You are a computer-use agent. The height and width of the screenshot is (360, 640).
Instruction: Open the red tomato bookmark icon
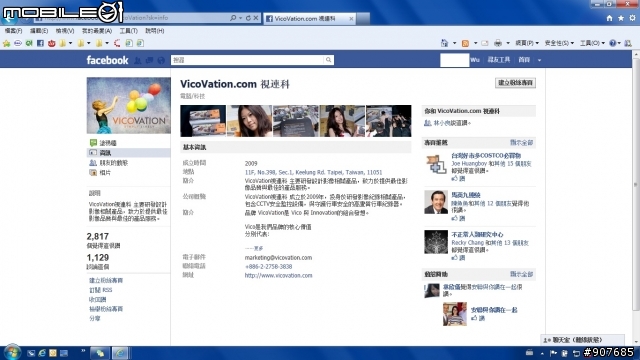click(51, 43)
